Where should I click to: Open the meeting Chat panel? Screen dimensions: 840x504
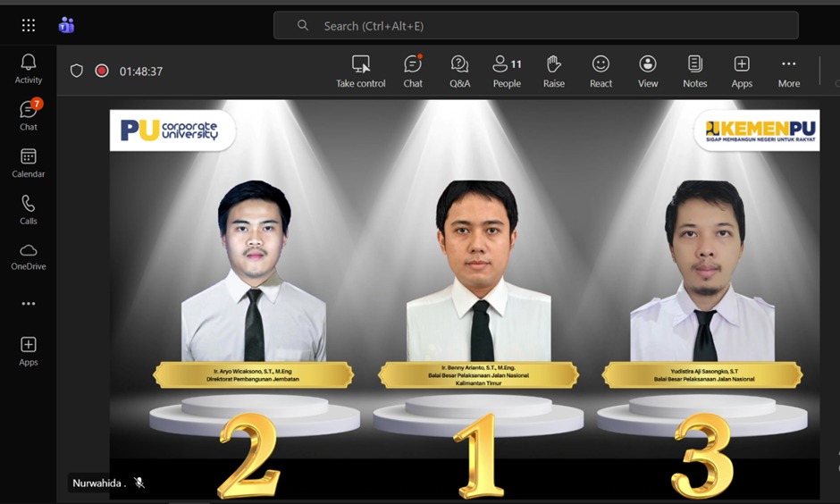tap(412, 71)
